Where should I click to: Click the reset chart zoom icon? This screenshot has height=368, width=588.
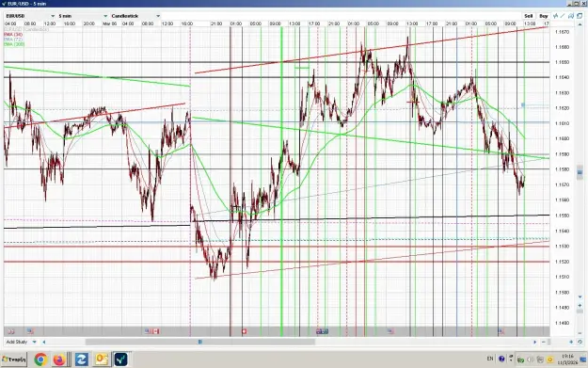point(580,342)
